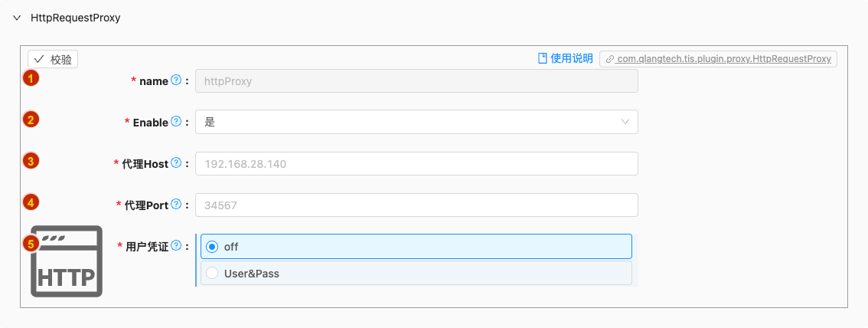
Task: Click the 校验 validate button
Action: coord(53,59)
